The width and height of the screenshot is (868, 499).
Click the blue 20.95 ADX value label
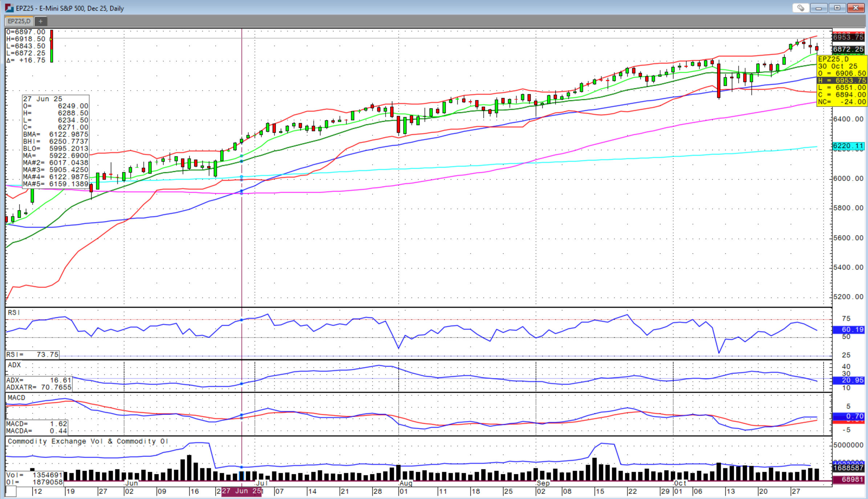click(x=848, y=380)
